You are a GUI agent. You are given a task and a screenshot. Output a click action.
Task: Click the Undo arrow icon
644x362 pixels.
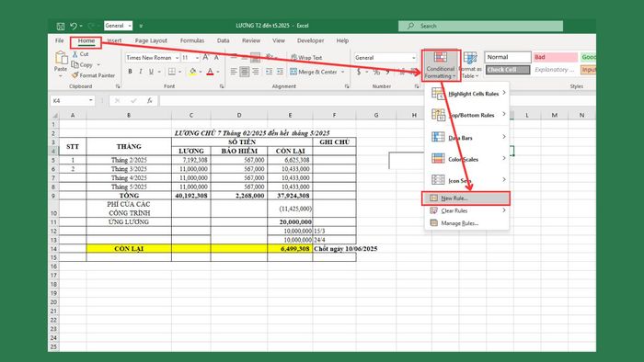(x=74, y=26)
